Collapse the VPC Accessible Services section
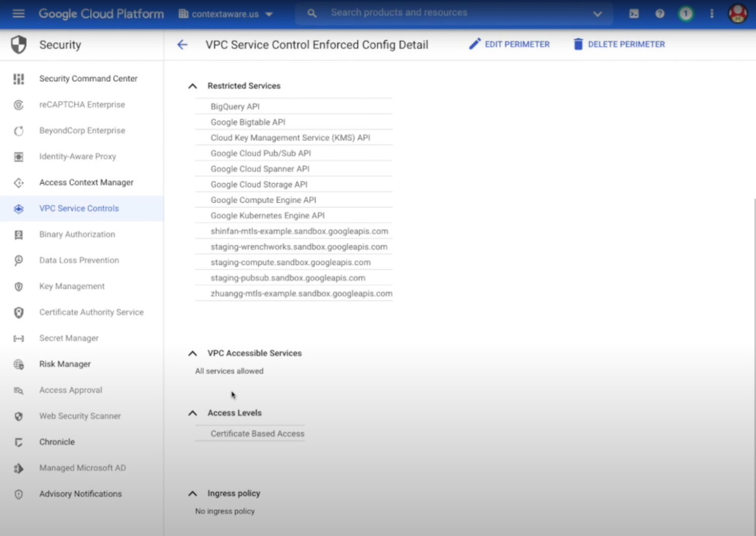 (x=192, y=353)
